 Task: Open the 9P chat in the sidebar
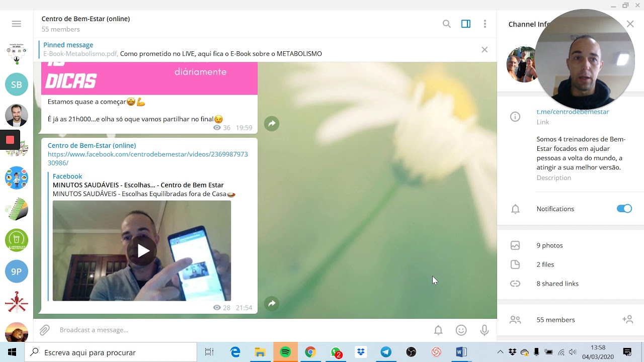(17, 271)
